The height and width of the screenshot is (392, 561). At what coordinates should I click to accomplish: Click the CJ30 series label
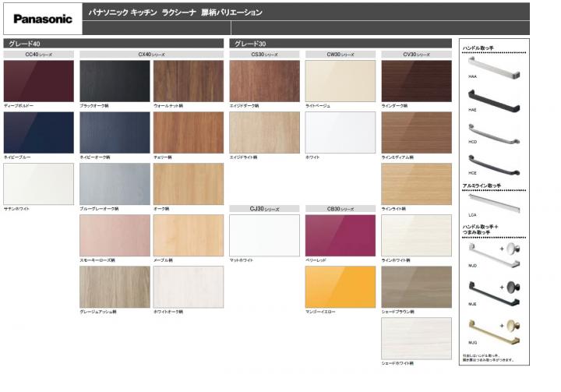click(264, 209)
